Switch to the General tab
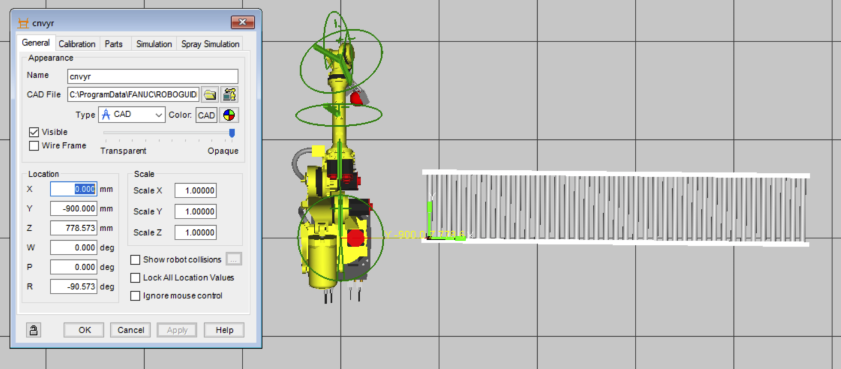The height and width of the screenshot is (369, 841). click(36, 43)
